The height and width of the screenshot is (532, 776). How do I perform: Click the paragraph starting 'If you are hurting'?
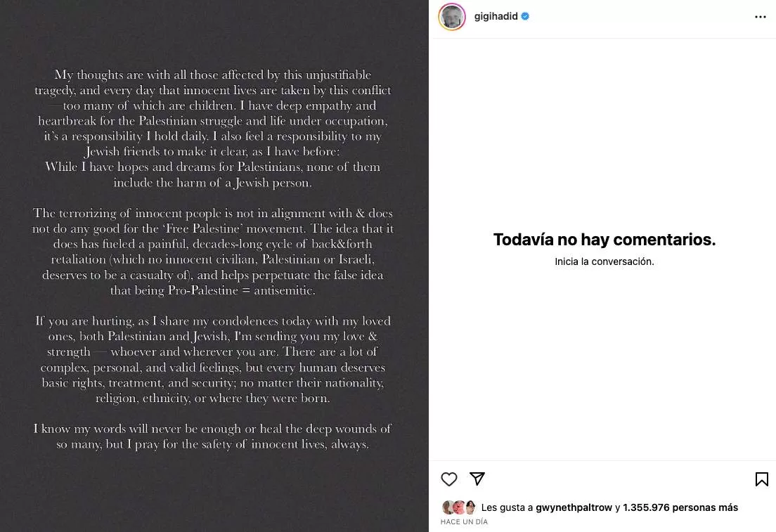[213, 359]
